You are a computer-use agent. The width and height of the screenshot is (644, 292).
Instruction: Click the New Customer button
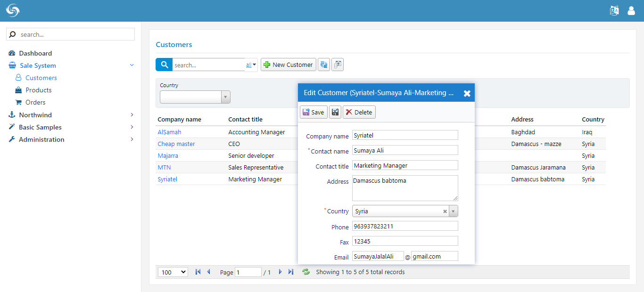point(289,65)
